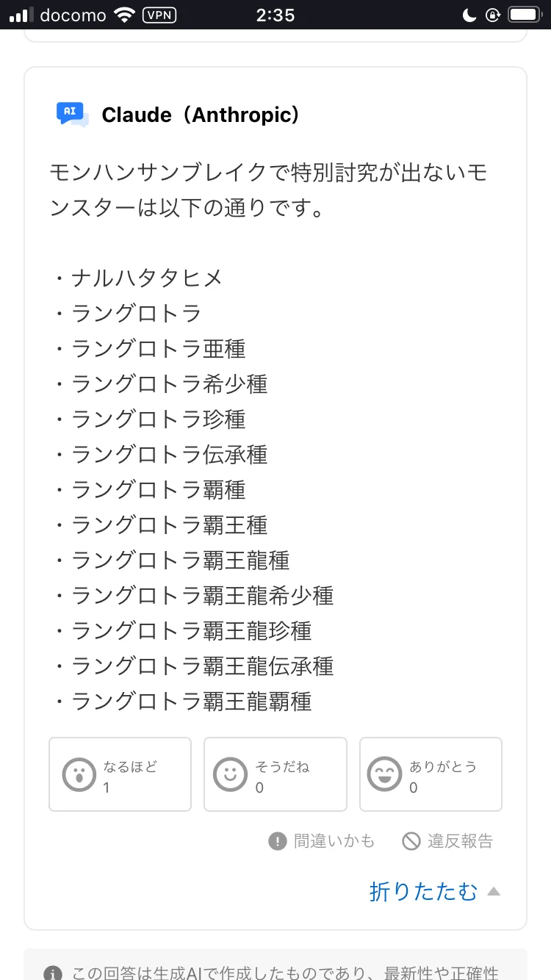Tap the smiley face そうだね icon
Viewport: 551px width, 980px height.
tap(230, 775)
